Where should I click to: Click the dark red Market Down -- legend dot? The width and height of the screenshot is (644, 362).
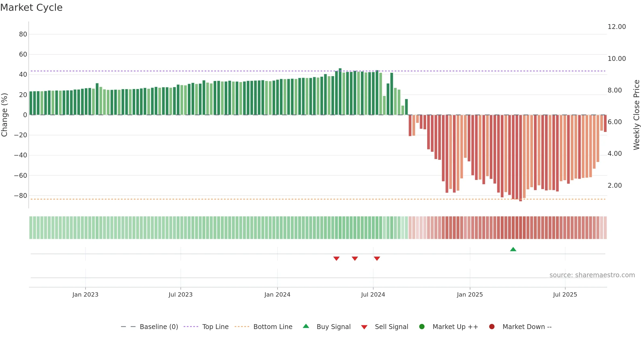coord(492,327)
